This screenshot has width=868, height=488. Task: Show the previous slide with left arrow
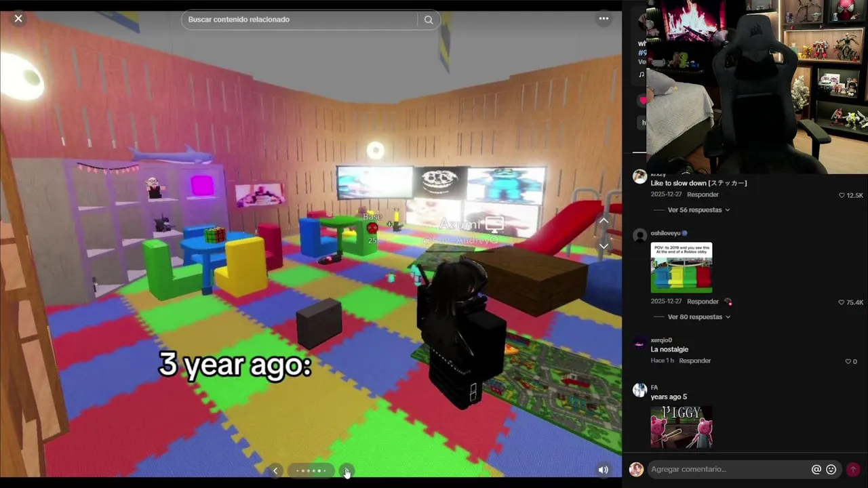[275, 470]
